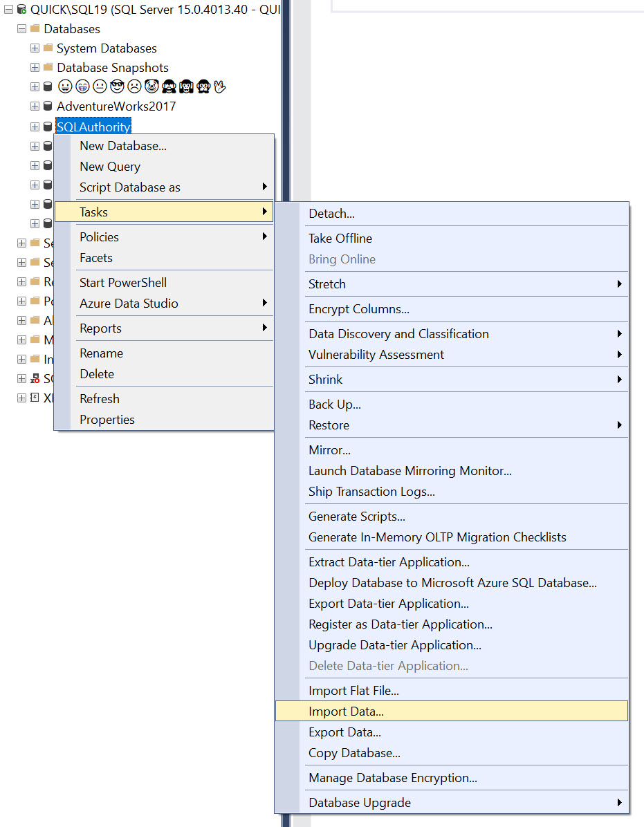
Task: Choose Generate Scripts...
Action: 452,517
